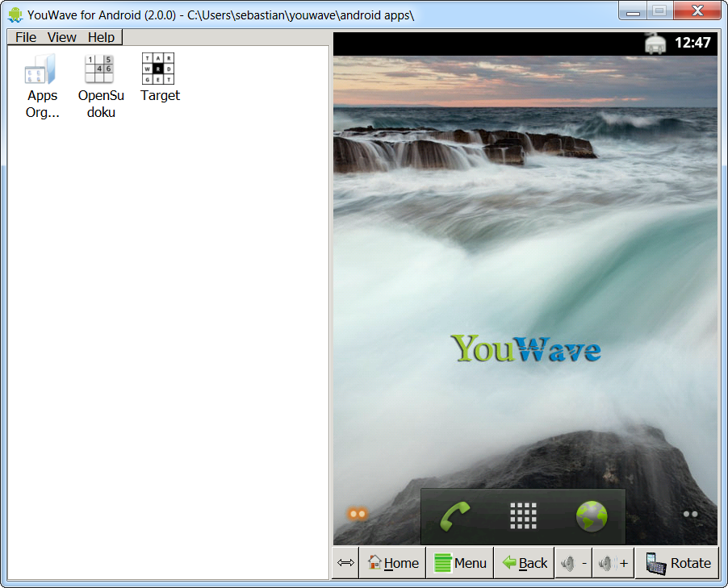Open the Android Menu with the Menu button
728x588 pixels.
[x=459, y=562]
